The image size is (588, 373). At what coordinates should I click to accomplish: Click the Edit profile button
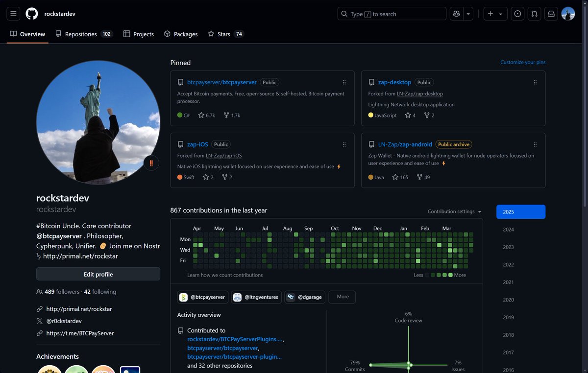[x=98, y=274]
